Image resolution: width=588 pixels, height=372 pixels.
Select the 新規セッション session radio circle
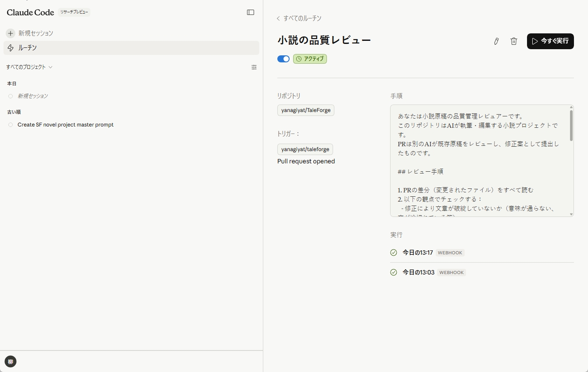(10, 96)
